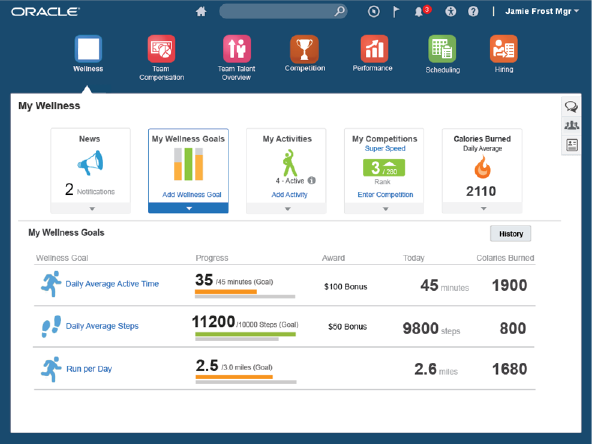Click Add Wellness Goal link
592x444 pixels.
[192, 194]
